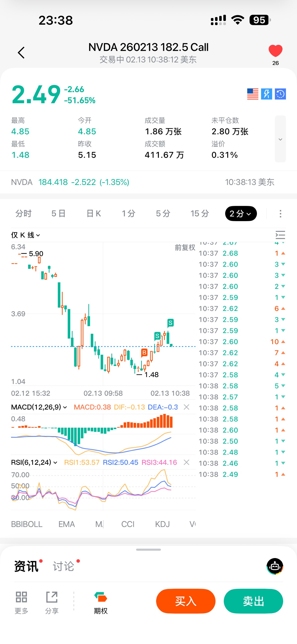Tap the US flag market icon

[x=252, y=94]
